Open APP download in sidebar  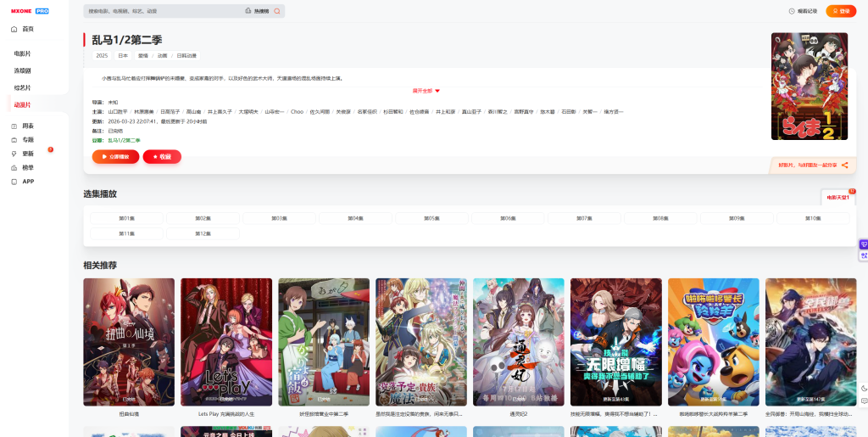point(22,182)
